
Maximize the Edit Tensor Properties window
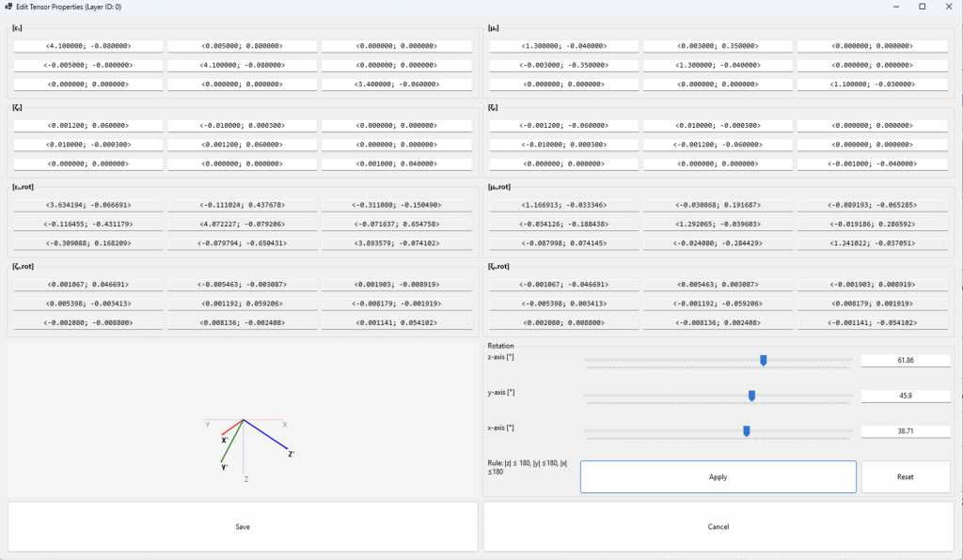click(922, 7)
